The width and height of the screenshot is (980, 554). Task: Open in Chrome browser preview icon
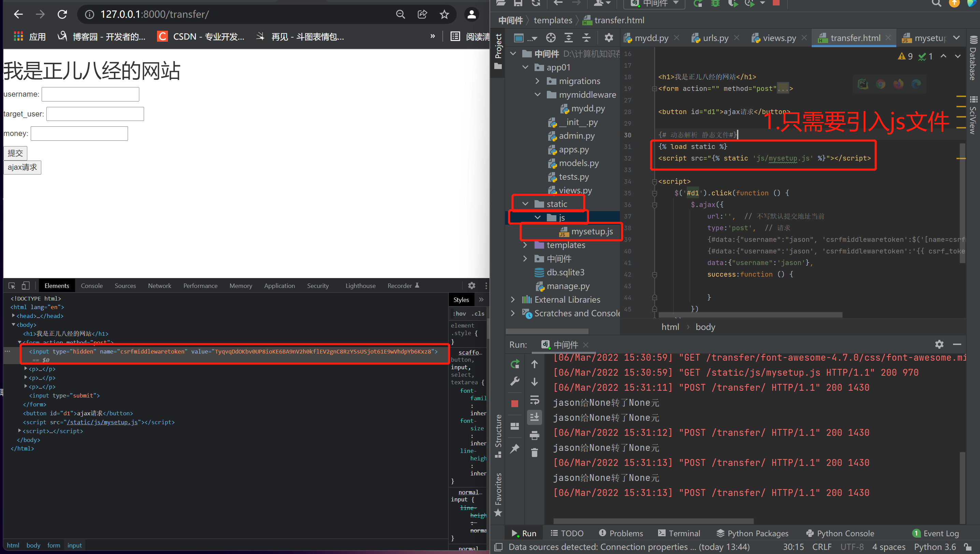880,84
